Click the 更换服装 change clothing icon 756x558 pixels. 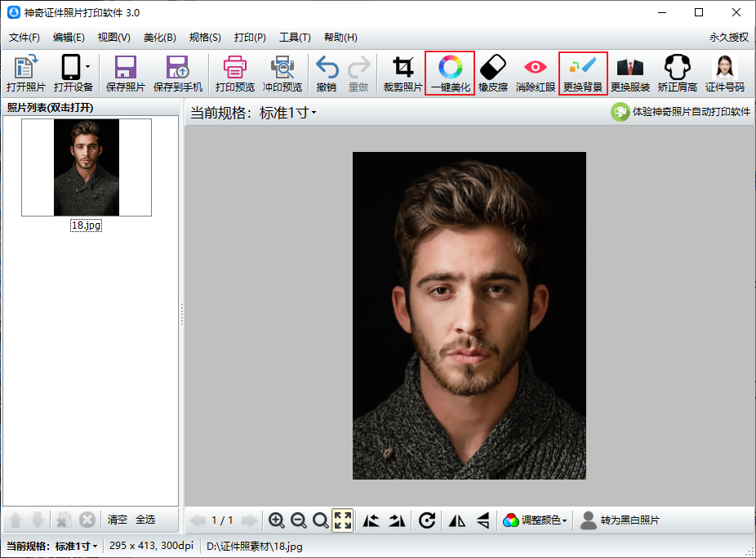[630, 74]
